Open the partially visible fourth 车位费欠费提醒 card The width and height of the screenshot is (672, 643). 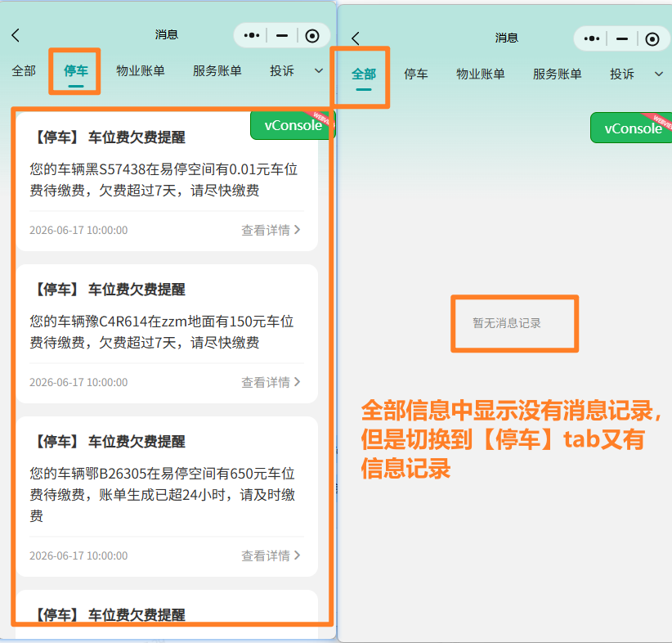point(167,614)
